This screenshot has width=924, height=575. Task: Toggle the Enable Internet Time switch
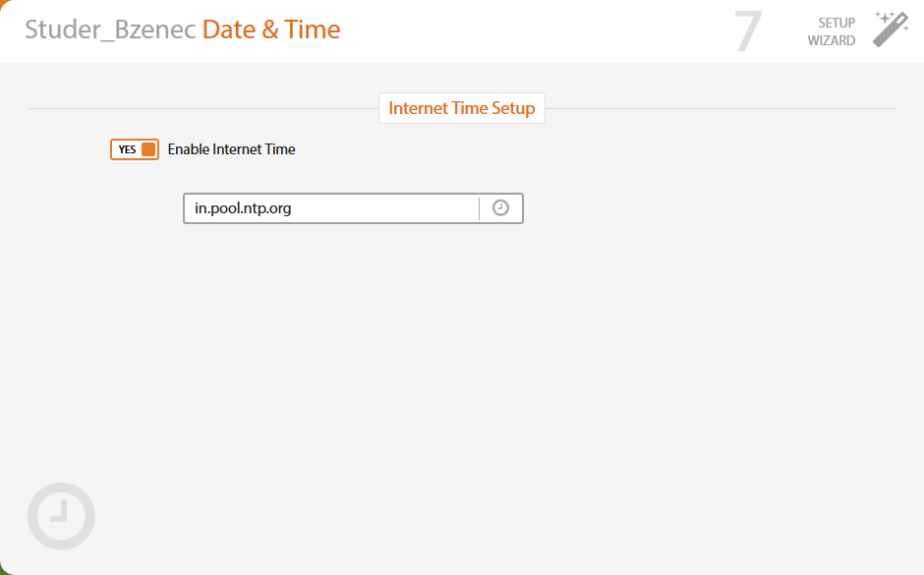pos(135,149)
